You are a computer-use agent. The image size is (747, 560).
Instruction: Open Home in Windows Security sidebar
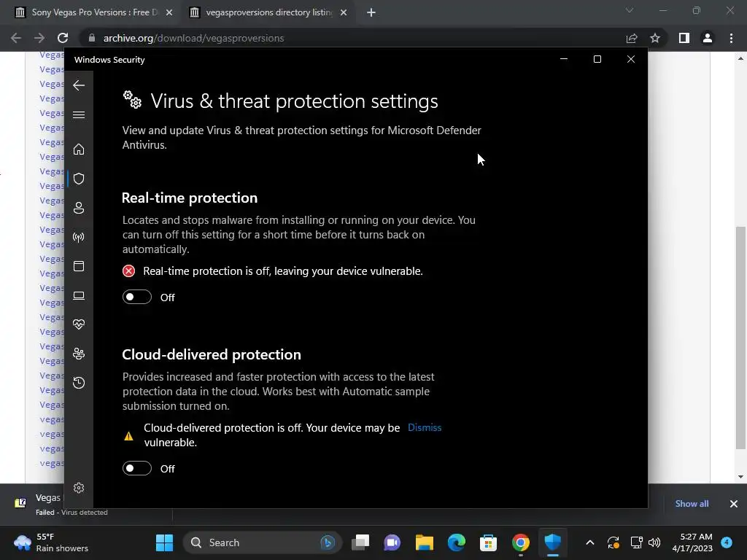pyautogui.click(x=79, y=149)
